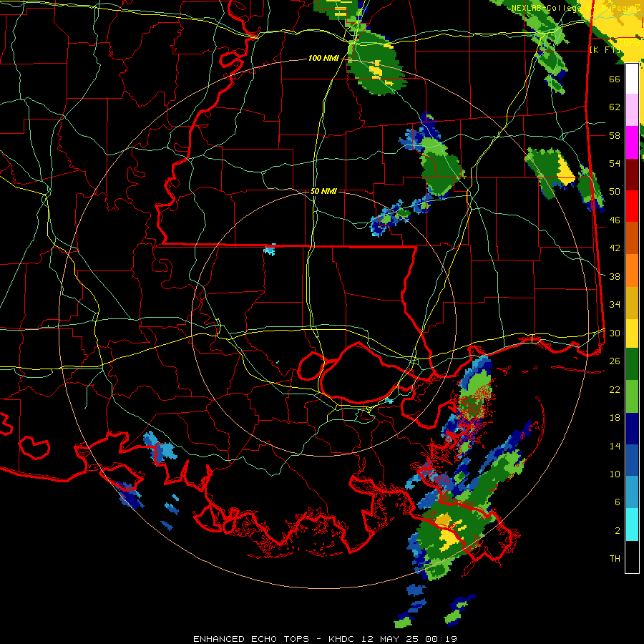Click the legend value "50"

click(x=615, y=192)
